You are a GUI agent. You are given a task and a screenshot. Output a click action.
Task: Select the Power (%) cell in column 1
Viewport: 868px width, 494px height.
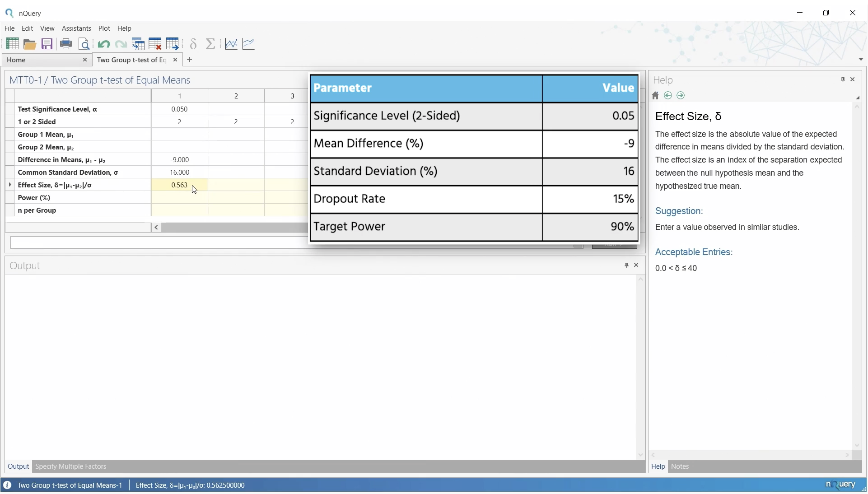[180, 198]
